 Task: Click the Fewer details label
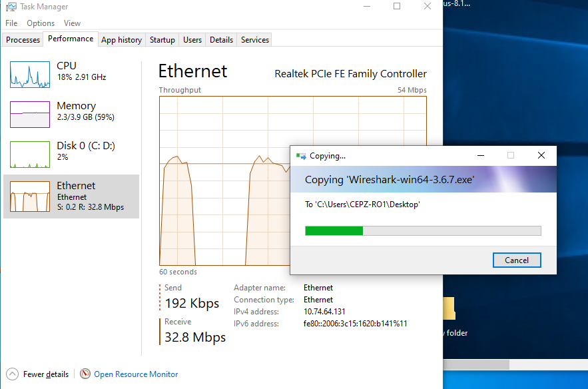46,374
